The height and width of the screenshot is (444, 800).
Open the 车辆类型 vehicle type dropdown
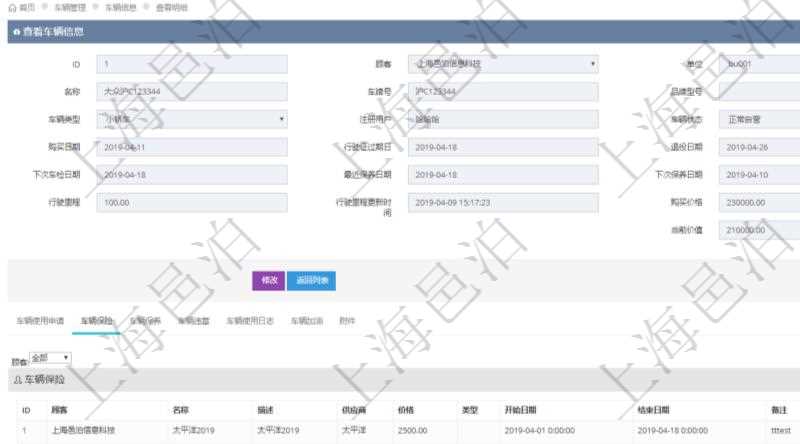click(191, 119)
